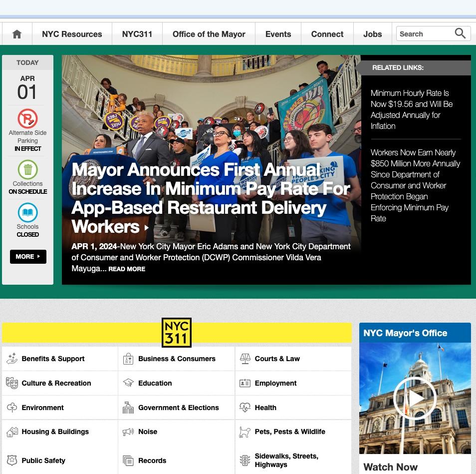476x474 pixels.
Task: Click the Schools open-book icon
Action: pos(27,212)
